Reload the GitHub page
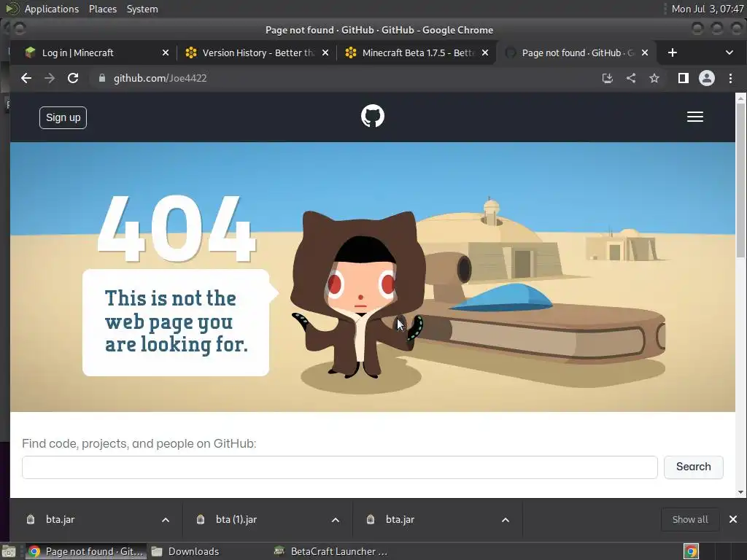Screen dimensions: 747x560 (x=73, y=78)
